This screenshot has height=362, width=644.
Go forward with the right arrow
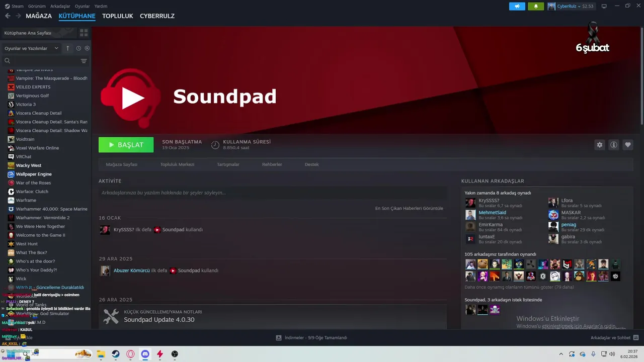tap(18, 16)
